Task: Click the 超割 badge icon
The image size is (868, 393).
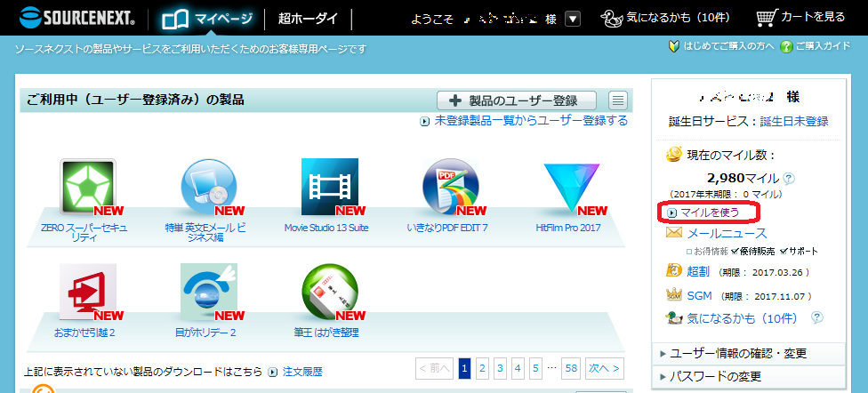Action: click(674, 271)
